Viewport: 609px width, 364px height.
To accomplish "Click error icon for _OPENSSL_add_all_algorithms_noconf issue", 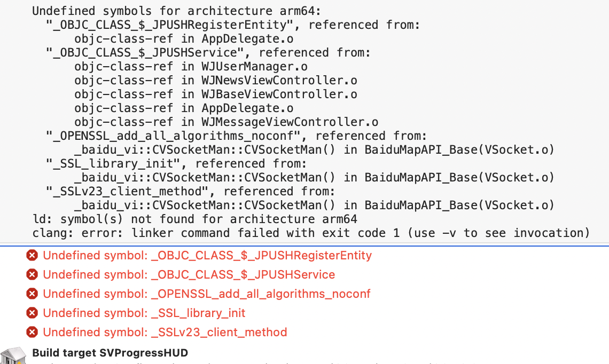I will click(x=33, y=294).
